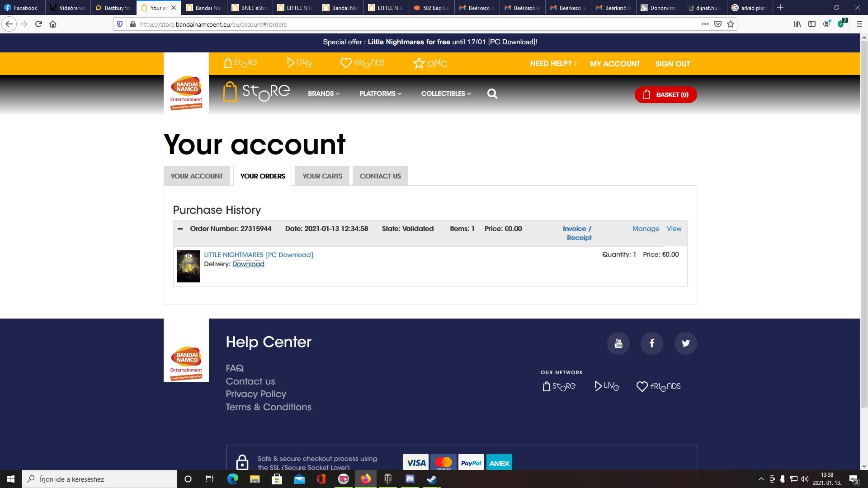The width and height of the screenshot is (868, 488).
Task: Click the Windows Start button
Action: (11, 479)
